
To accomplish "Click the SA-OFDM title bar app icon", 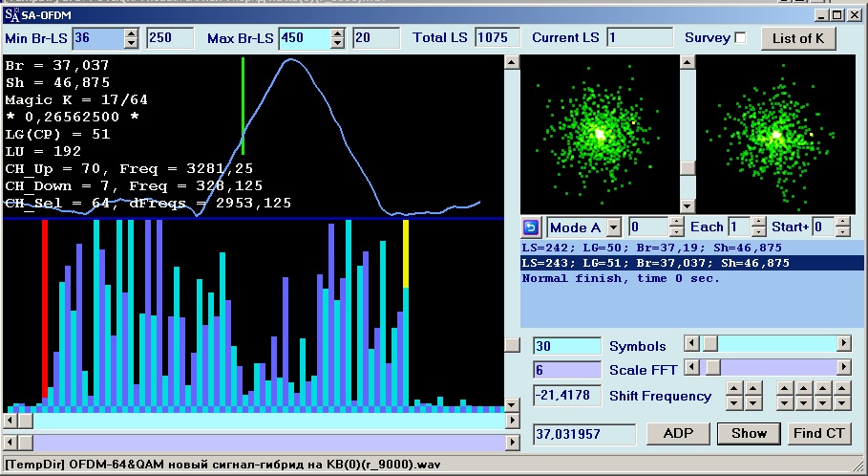I will [x=11, y=13].
